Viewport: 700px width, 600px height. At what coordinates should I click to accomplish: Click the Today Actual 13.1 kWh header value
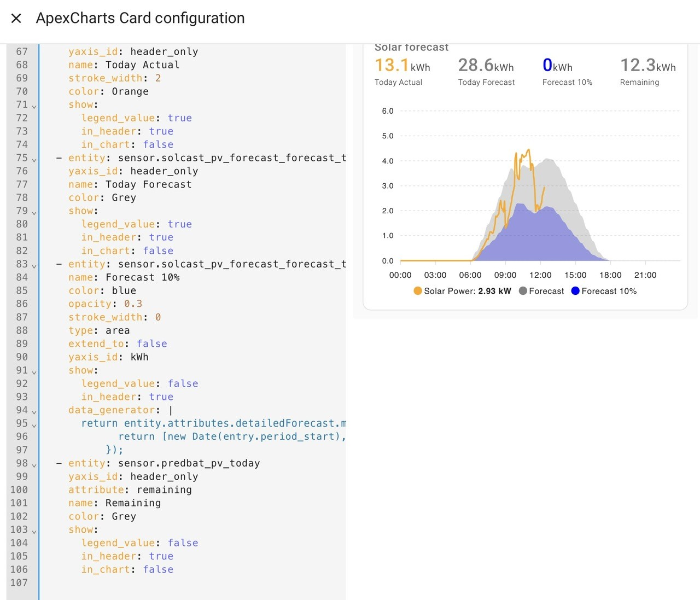coord(402,66)
